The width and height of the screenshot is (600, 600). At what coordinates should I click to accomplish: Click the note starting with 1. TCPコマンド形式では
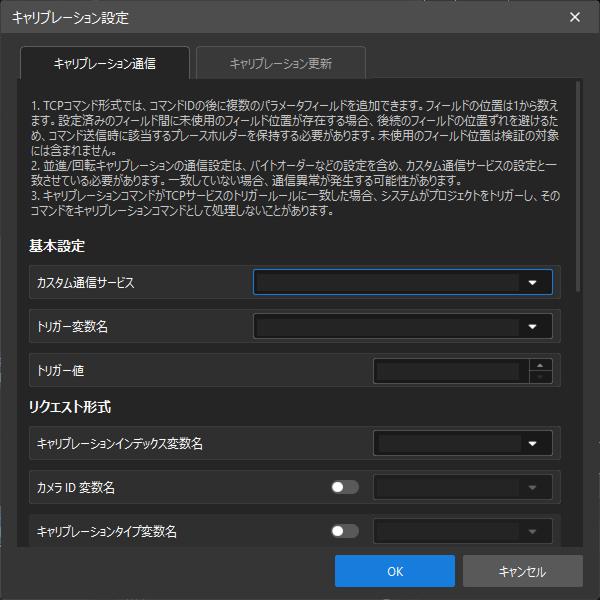pyautogui.click(x=295, y=128)
